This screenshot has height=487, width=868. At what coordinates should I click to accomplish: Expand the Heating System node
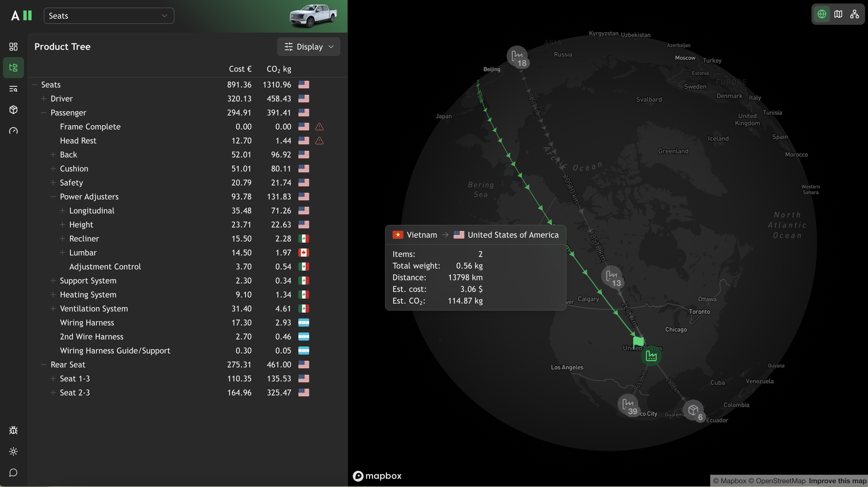pyautogui.click(x=53, y=295)
